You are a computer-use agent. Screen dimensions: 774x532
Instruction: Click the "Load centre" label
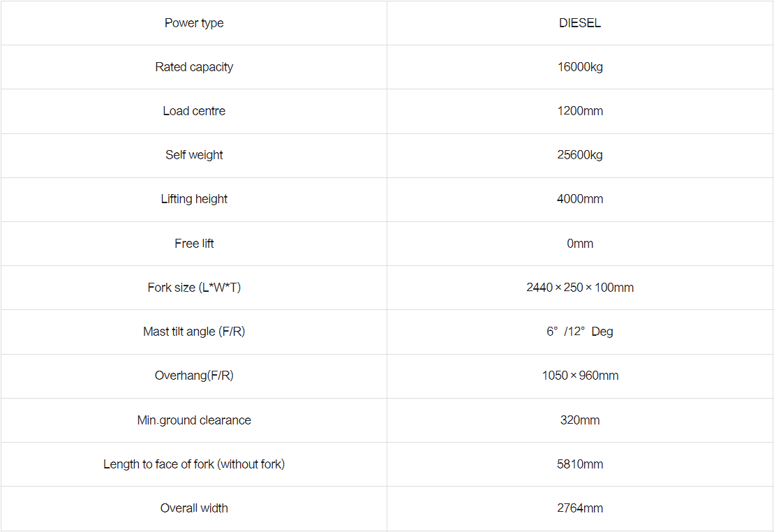pyautogui.click(x=194, y=111)
